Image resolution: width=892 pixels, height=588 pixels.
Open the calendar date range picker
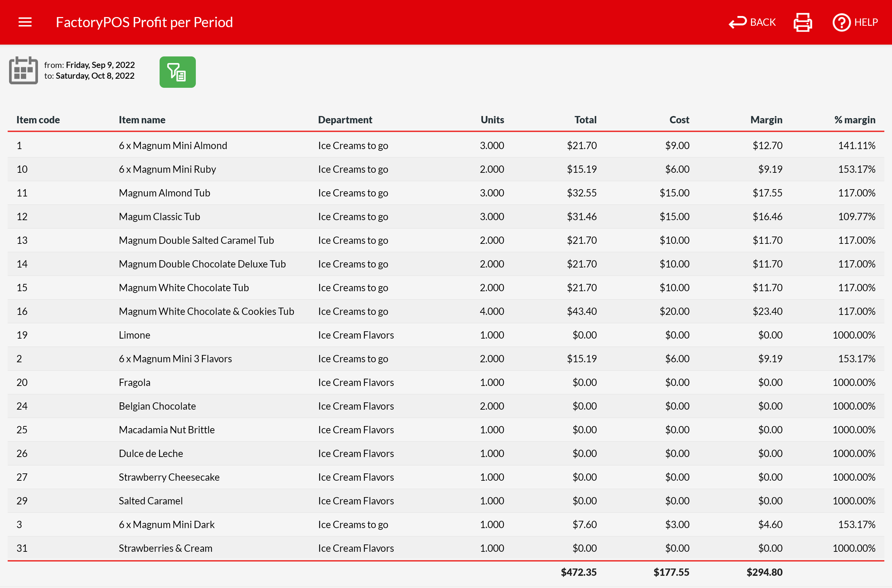pos(23,70)
